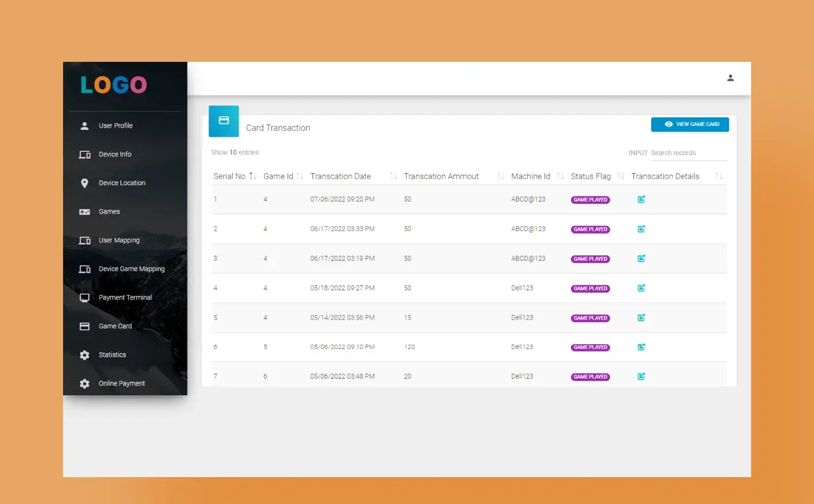
Task: Open transaction details for serial no 4
Action: [641, 288]
